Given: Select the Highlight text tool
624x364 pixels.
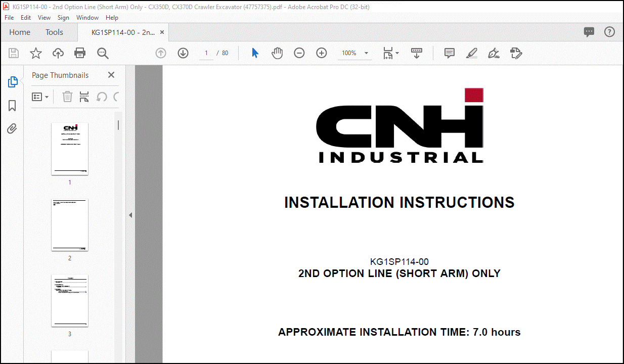Looking at the screenshot, I should click(x=472, y=53).
